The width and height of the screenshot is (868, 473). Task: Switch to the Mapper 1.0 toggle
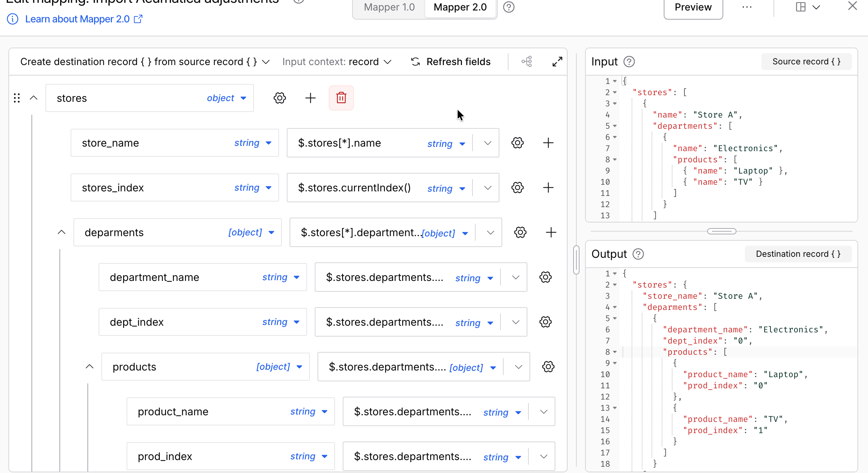(x=389, y=7)
